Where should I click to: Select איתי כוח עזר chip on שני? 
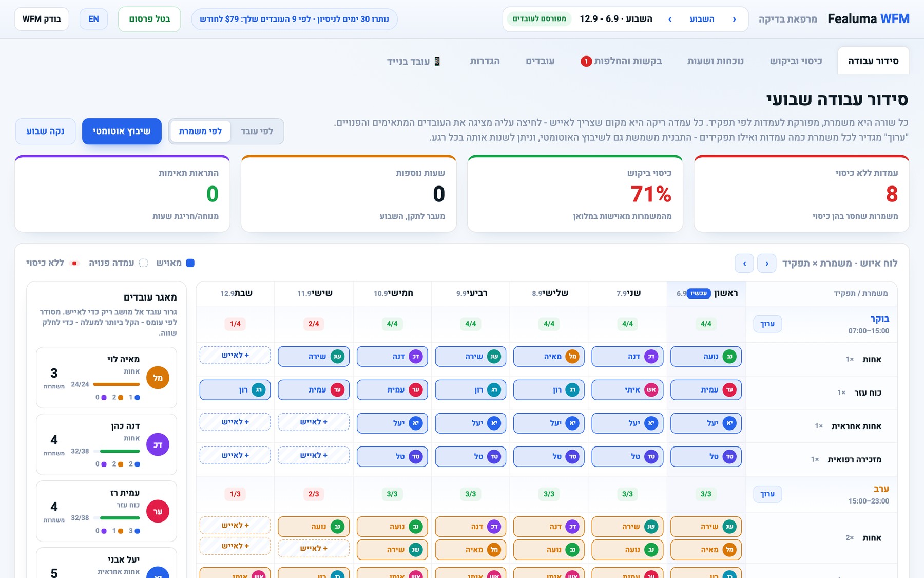point(627,390)
